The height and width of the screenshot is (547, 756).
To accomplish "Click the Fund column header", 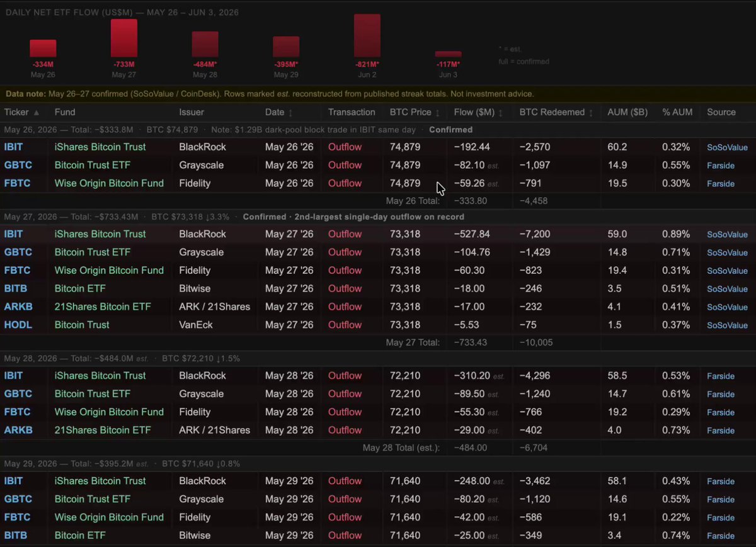I will tap(65, 112).
